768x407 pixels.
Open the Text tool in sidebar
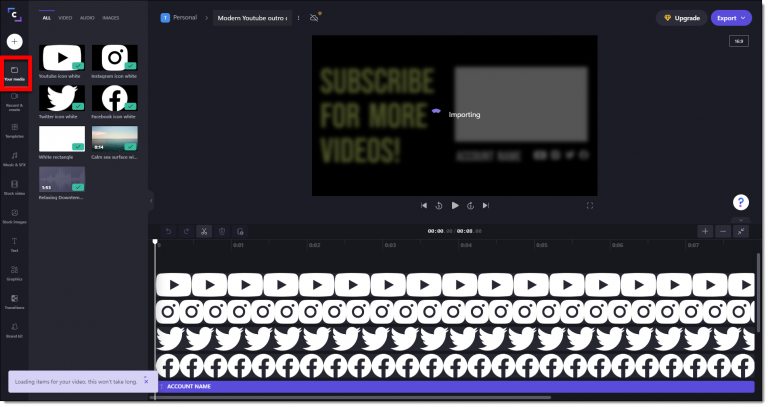point(15,245)
